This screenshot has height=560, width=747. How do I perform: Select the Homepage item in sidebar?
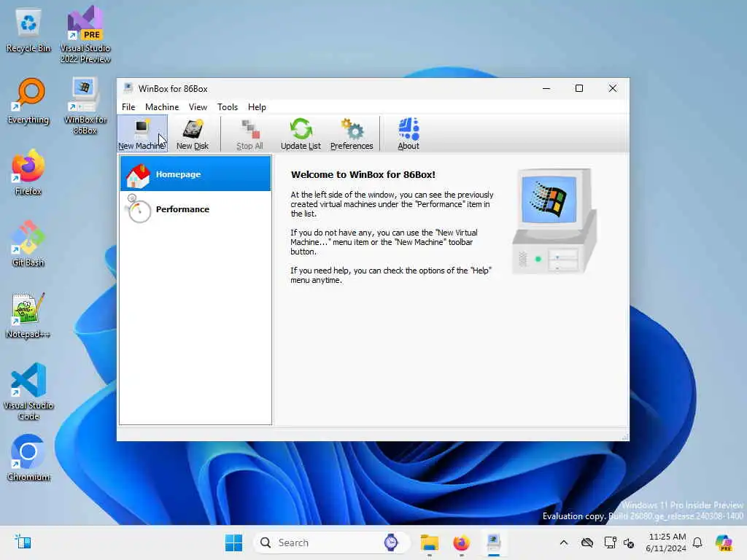[196, 174]
